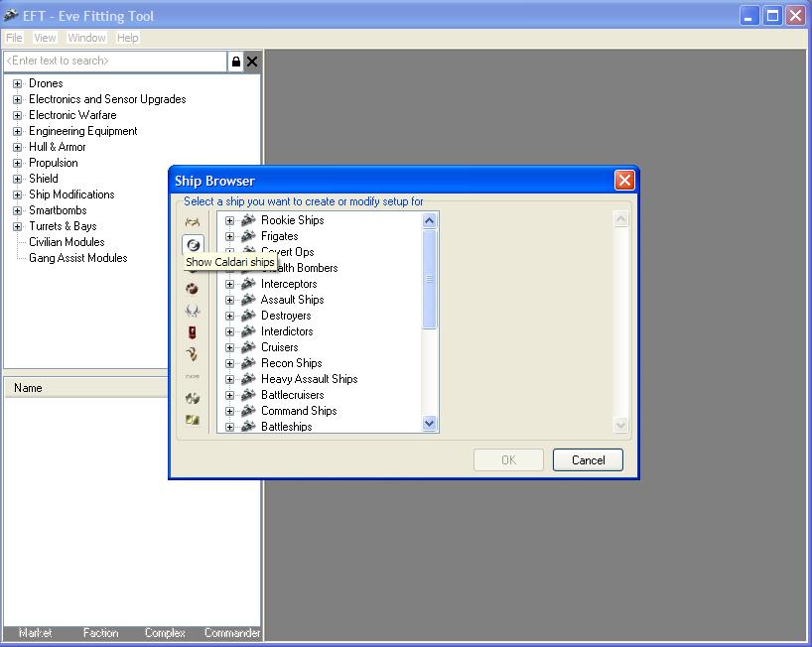Toggle the Show Caldari ships button
Viewport: 812px width, 647px height.
193,245
